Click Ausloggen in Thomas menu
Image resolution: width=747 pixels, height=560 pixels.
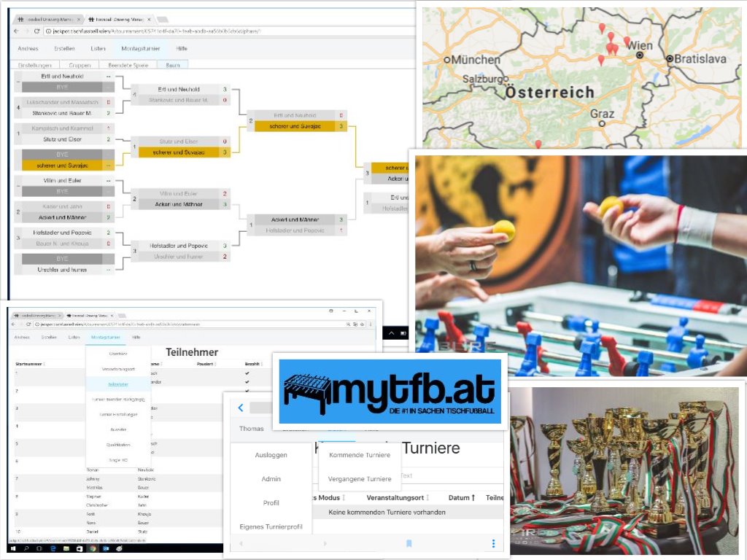pos(271,455)
